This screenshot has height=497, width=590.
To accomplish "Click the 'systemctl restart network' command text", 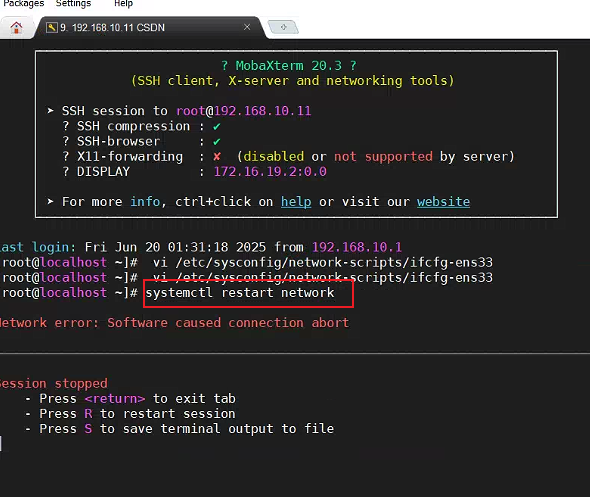I will pyautogui.click(x=240, y=293).
